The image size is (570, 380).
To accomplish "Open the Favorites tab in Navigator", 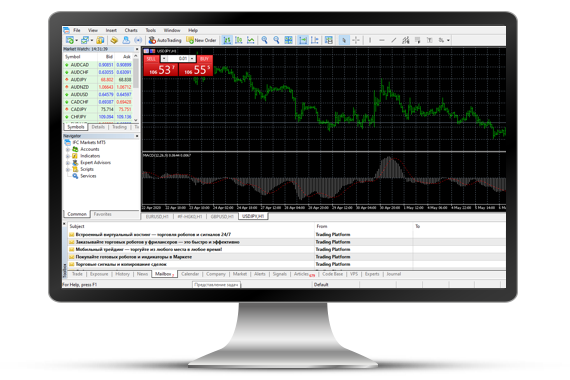I will [103, 214].
